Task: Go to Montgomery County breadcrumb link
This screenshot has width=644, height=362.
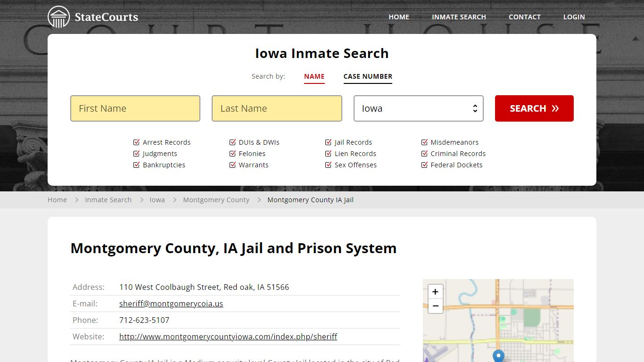Action: 216,200
